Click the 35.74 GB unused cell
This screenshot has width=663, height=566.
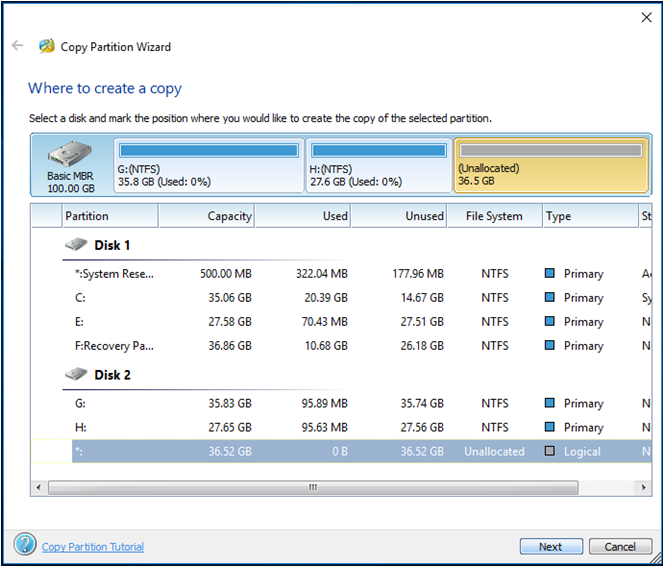(422, 403)
